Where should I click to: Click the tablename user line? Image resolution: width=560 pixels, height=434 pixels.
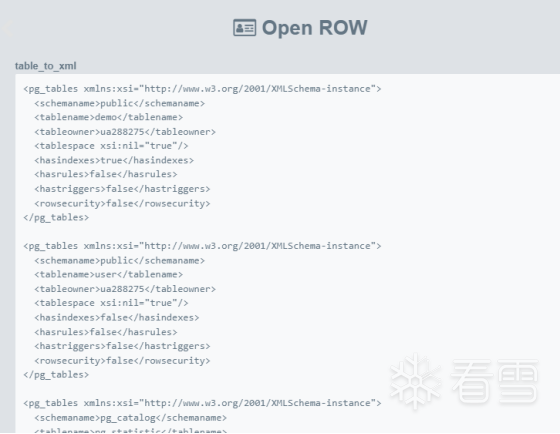[x=109, y=274]
